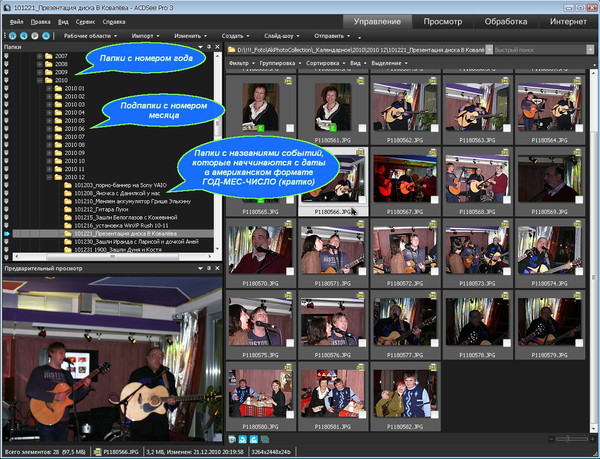Open the Файл menu
The height and width of the screenshot is (459, 600).
click(16, 22)
